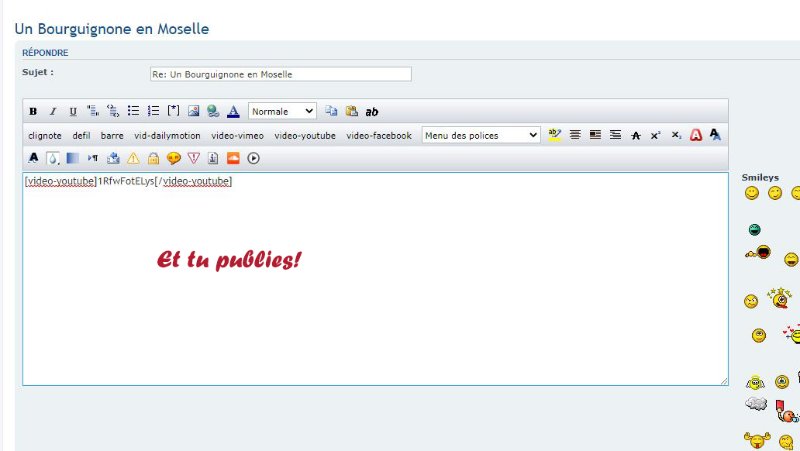Click the clignote blink tag button

tap(45, 135)
